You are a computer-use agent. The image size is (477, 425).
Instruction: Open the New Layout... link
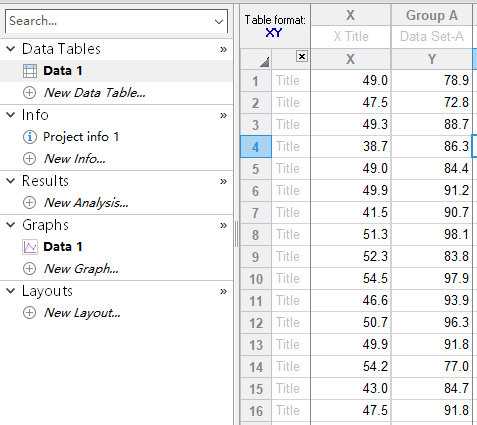(82, 313)
